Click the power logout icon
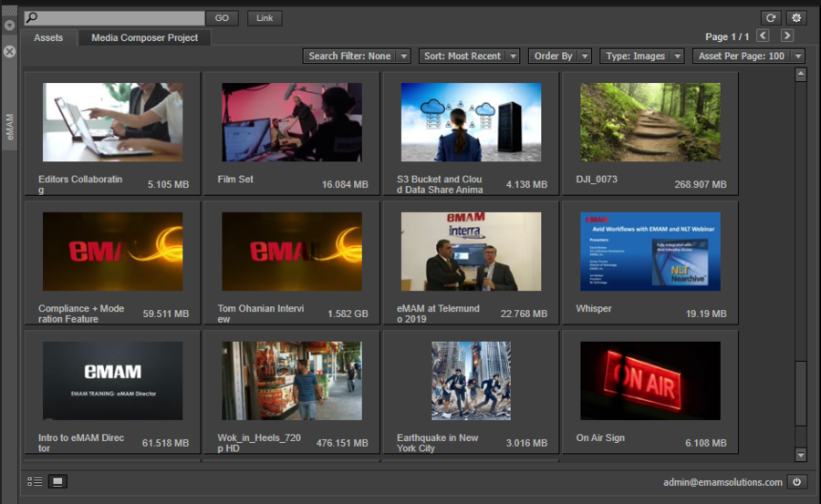 tap(796, 482)
